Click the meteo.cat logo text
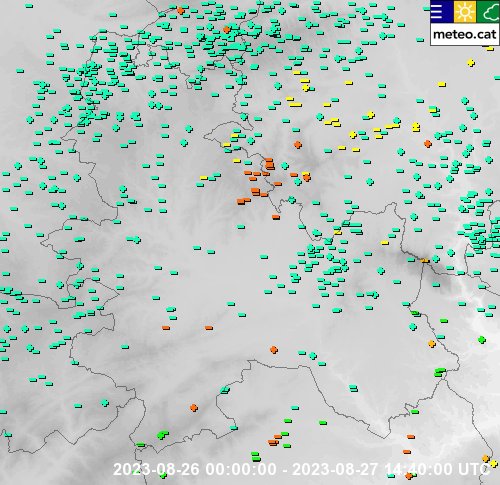Screen dimensions: 500x485 pos(465,35)
